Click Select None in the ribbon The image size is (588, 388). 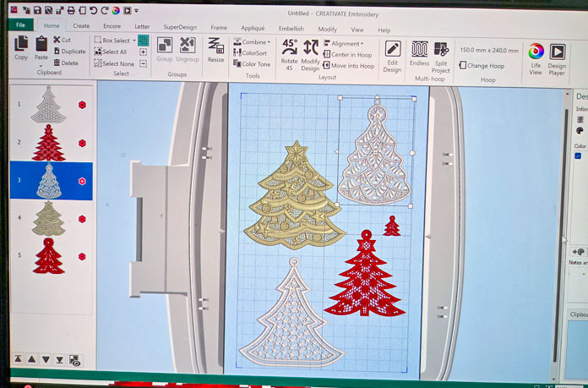point(114,63)
